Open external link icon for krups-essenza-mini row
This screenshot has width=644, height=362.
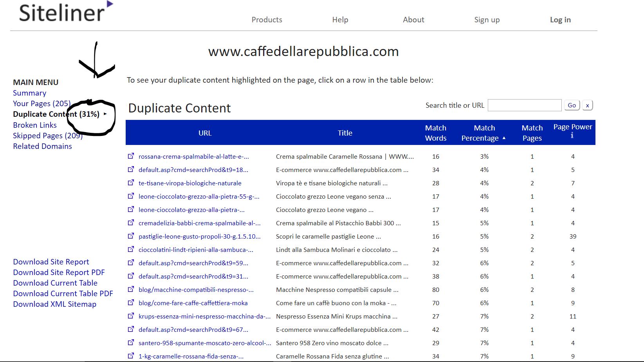(x=131, y=316)
